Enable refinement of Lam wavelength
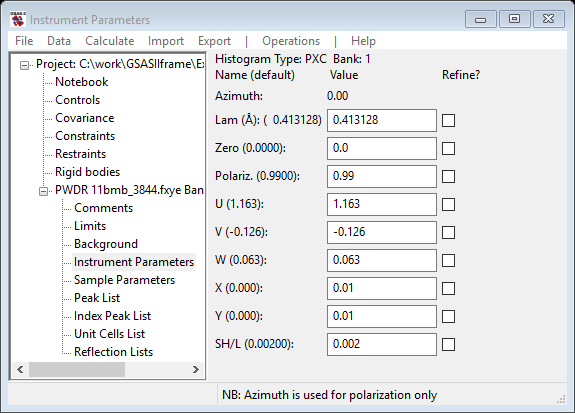This screenshot has height=413, width=575. 448,120
